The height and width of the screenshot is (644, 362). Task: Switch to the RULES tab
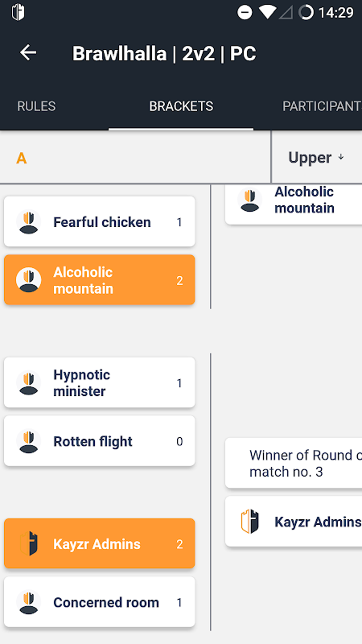pyautogui.click(x=36, y=106)
